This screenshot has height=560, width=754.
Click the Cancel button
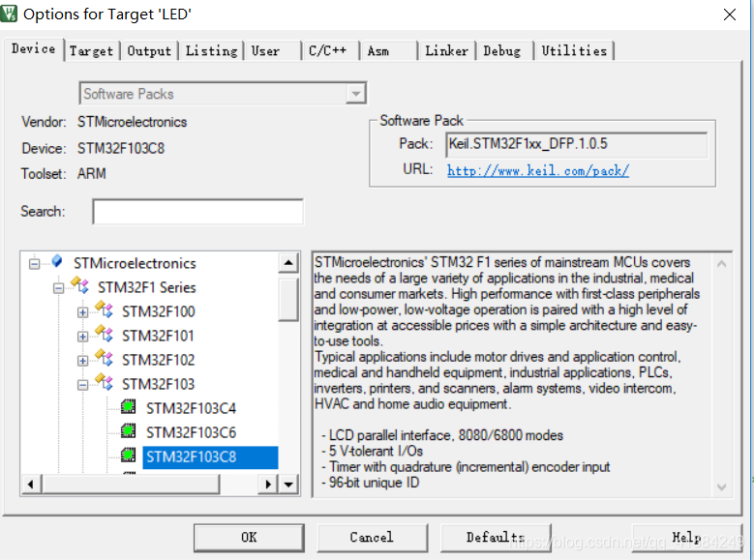[372, 538]
